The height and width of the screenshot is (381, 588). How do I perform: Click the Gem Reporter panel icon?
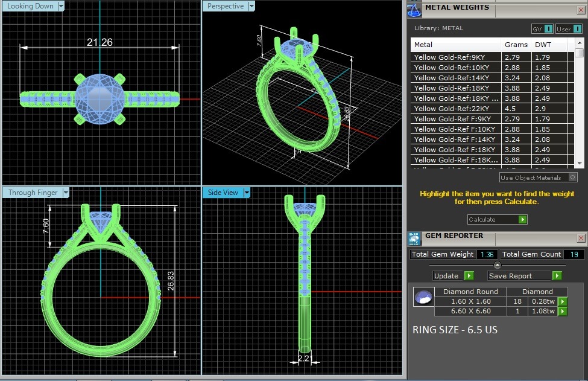(414, 238)
